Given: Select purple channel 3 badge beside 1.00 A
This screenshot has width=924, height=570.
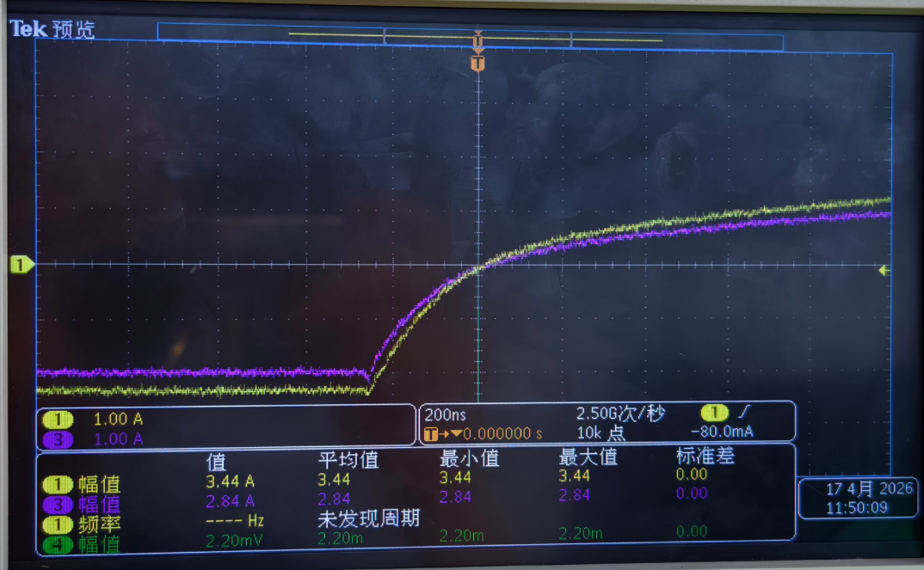Looking at the screenshot, I should 58,439.
